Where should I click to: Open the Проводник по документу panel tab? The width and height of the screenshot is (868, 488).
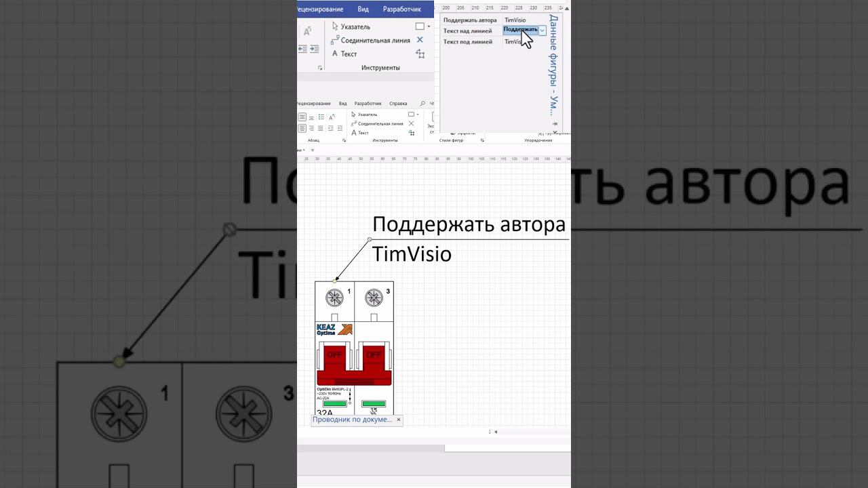click(352, 420)
